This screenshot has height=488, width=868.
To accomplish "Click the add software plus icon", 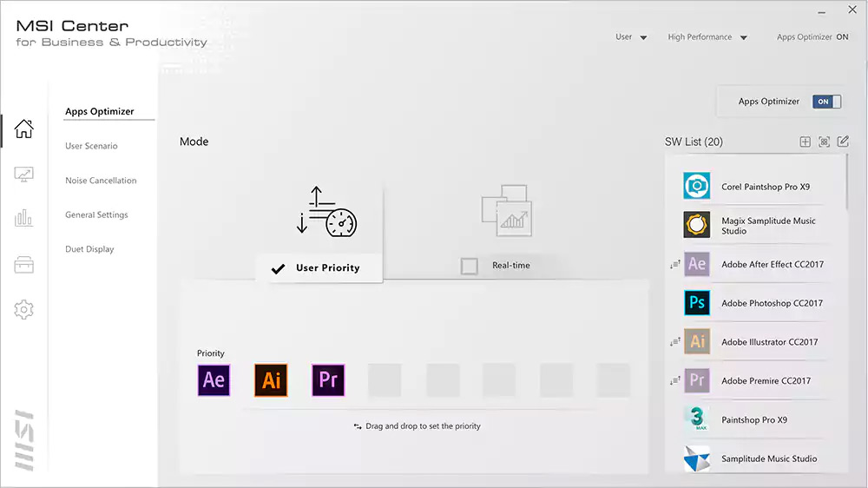I will [x=805, y=142].
